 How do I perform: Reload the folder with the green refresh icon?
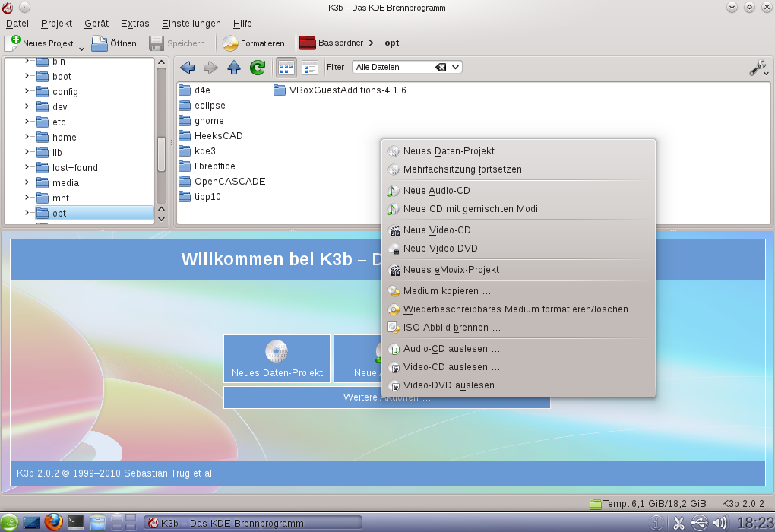pyautogui.click(x=258, y=67)
